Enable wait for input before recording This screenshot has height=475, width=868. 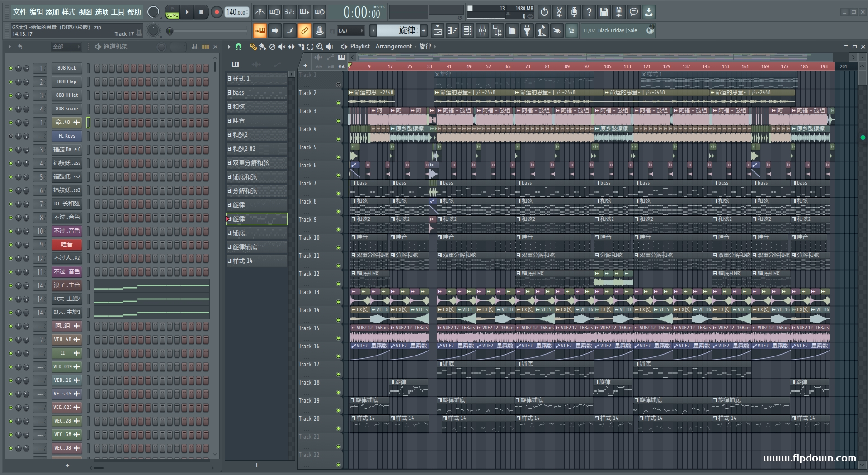pyautogui.click(x=274, y=12)
